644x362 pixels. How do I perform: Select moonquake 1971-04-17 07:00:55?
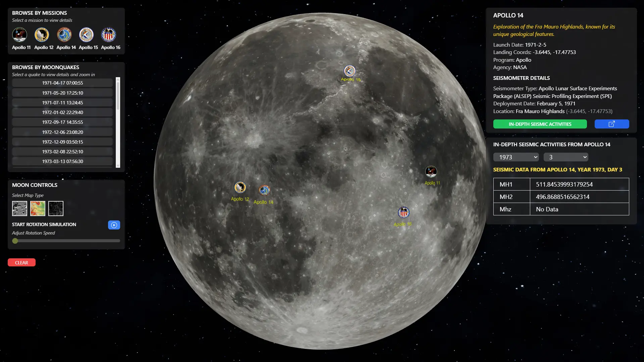tap(62, 83)
